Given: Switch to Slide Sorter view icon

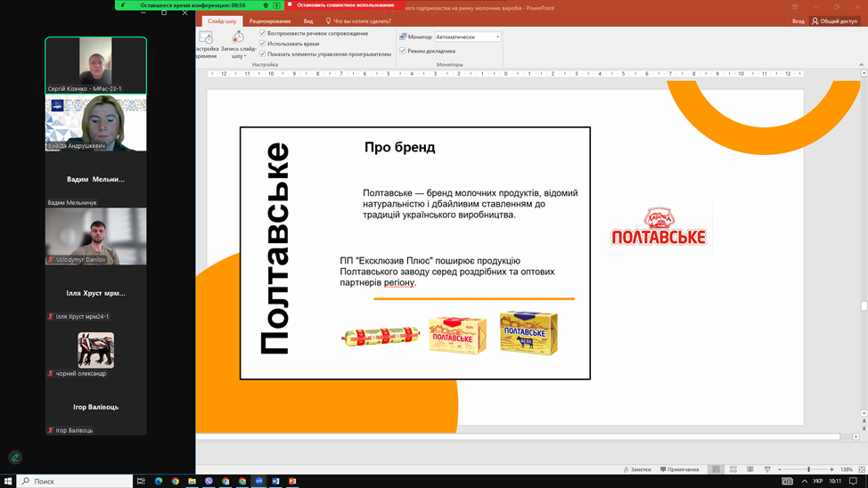Looking at the screenshot, I should pyautogui.click(x=733, y=469).
